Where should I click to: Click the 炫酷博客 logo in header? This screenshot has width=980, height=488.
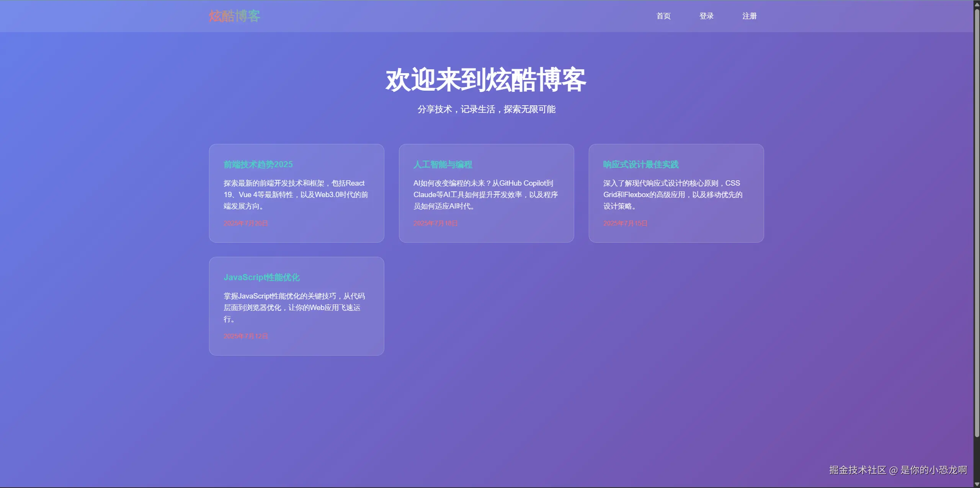234,16
